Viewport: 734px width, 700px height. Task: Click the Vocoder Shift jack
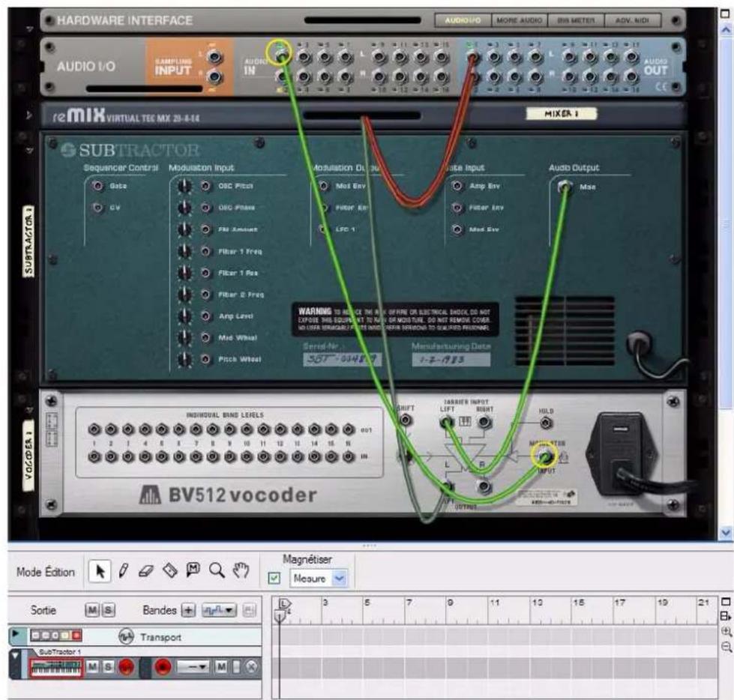pos(406,420)
